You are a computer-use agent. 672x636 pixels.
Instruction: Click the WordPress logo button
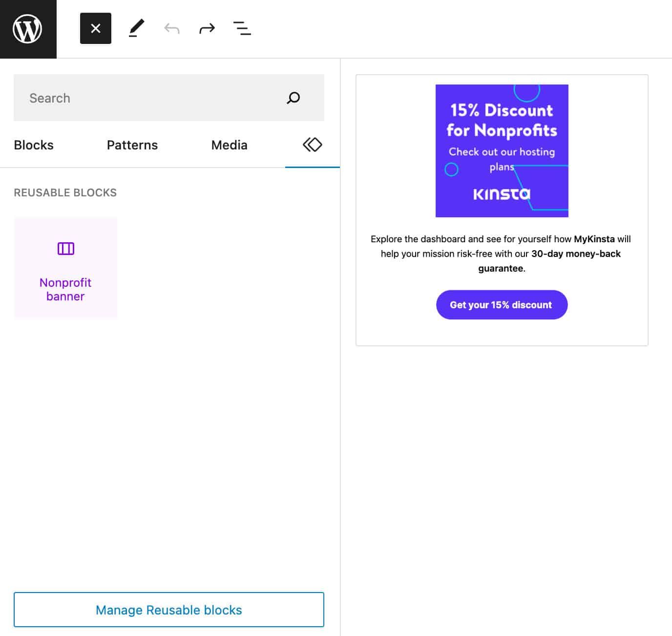tap(28, 29)
